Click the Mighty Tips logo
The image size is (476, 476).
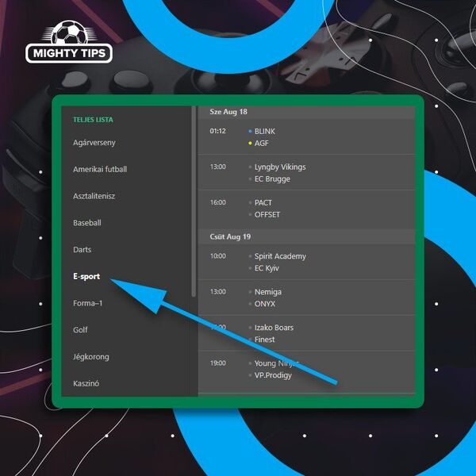[x=69, y=42]
